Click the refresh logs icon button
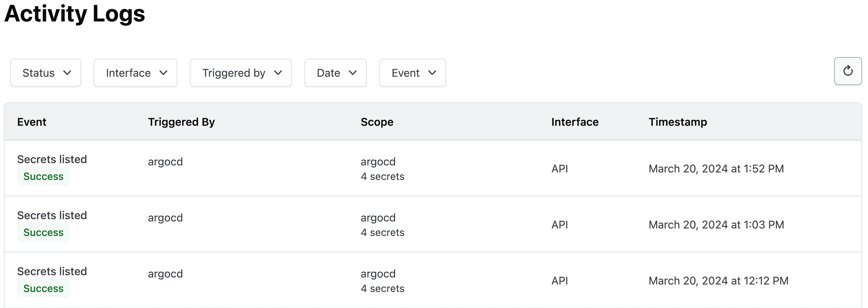Viewport: 868px width, 308px height. pos(847,71)
